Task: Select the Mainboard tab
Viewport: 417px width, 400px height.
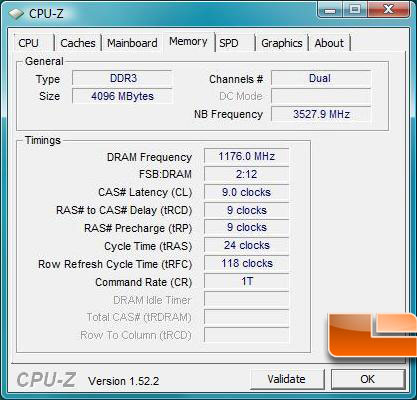Action: click(132, 43)
